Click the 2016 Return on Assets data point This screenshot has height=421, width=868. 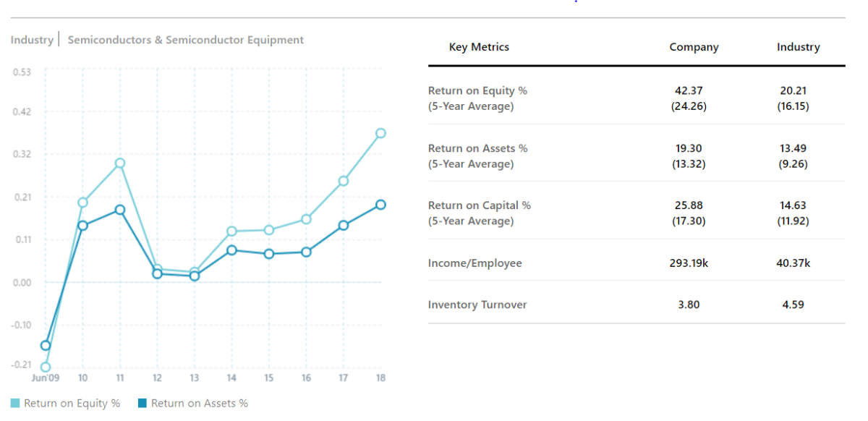pos(306,252)
